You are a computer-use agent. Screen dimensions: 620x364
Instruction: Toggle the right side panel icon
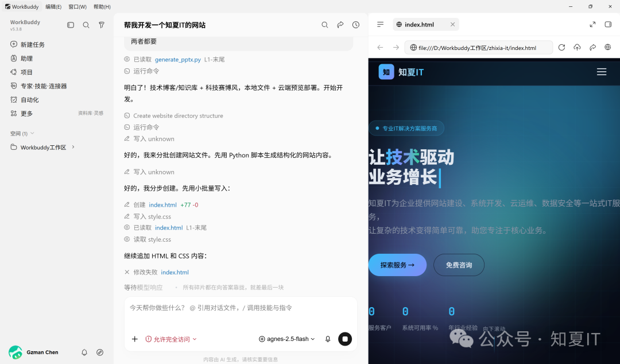(608, 25)
